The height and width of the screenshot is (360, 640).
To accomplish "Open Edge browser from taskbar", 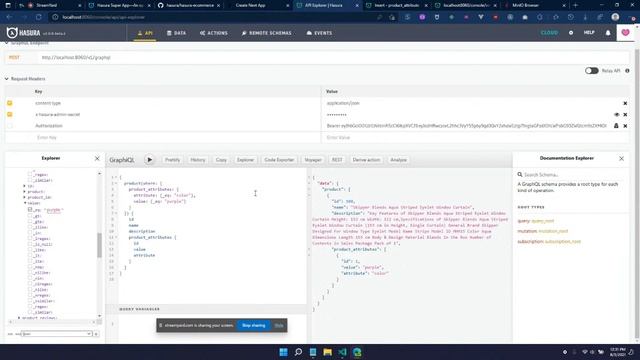I will 357,352.
